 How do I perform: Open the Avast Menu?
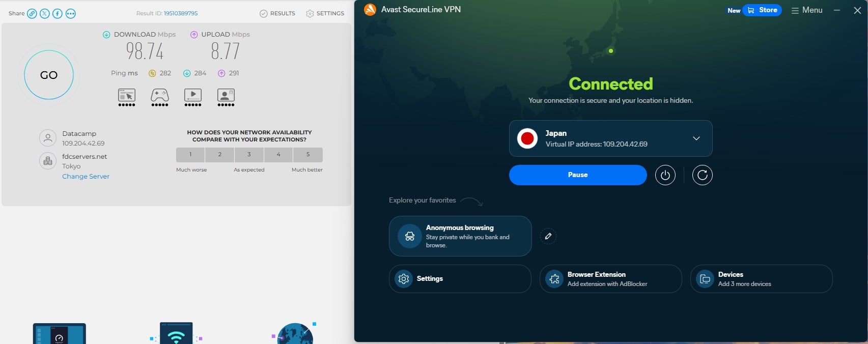[x=807, y=10]
